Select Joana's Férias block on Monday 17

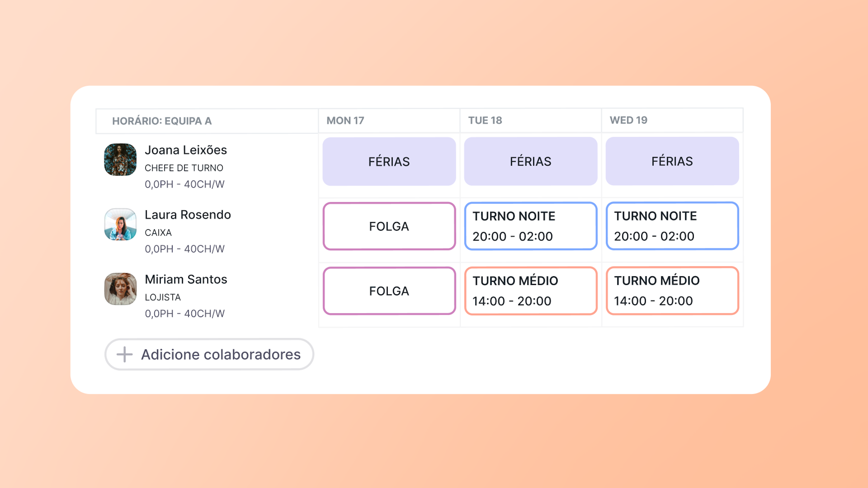coord(389,161)
